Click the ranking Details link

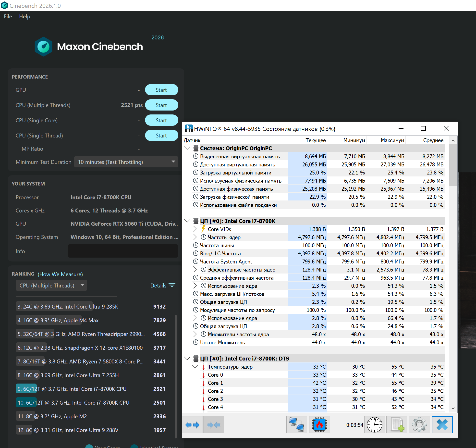[x=158, y=285]
